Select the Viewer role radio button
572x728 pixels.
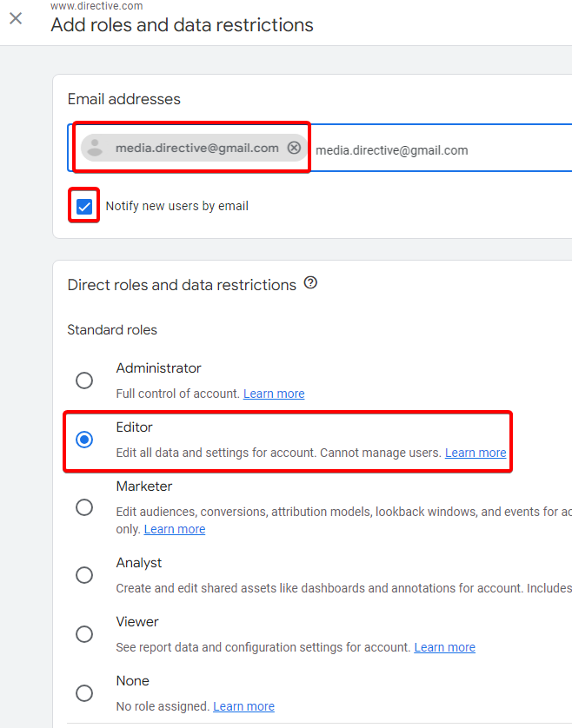coord(84,634)
